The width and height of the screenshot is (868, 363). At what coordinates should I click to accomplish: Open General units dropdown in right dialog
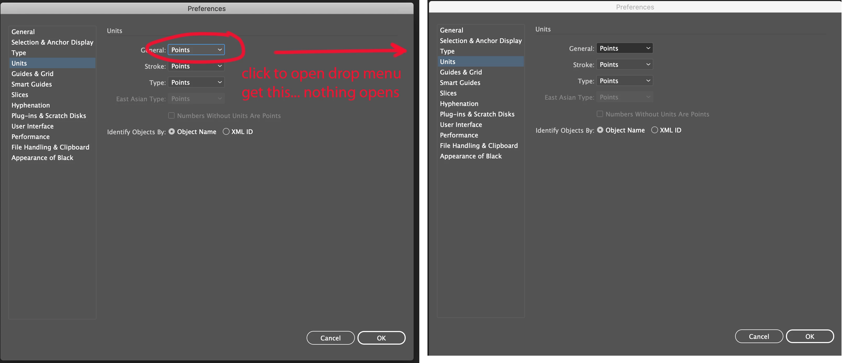624,48
